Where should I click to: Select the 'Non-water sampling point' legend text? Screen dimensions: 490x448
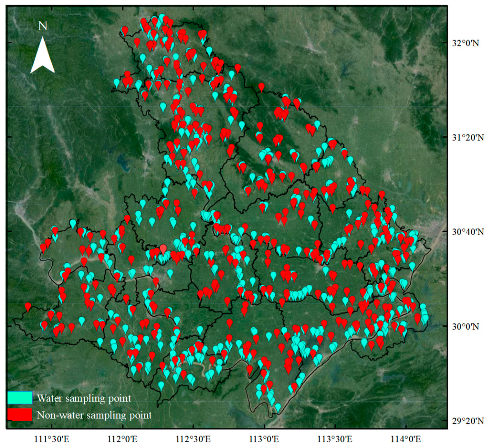[x=94, y=415]
